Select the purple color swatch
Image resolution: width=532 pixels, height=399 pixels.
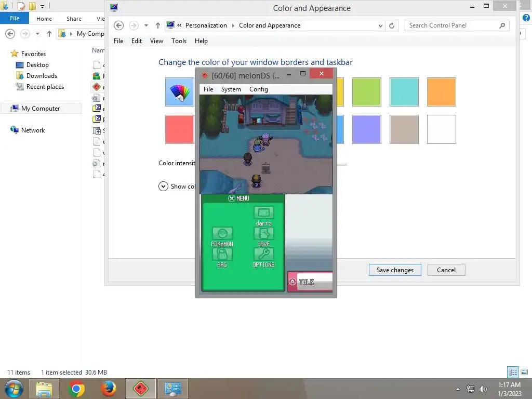coord(366,129)
